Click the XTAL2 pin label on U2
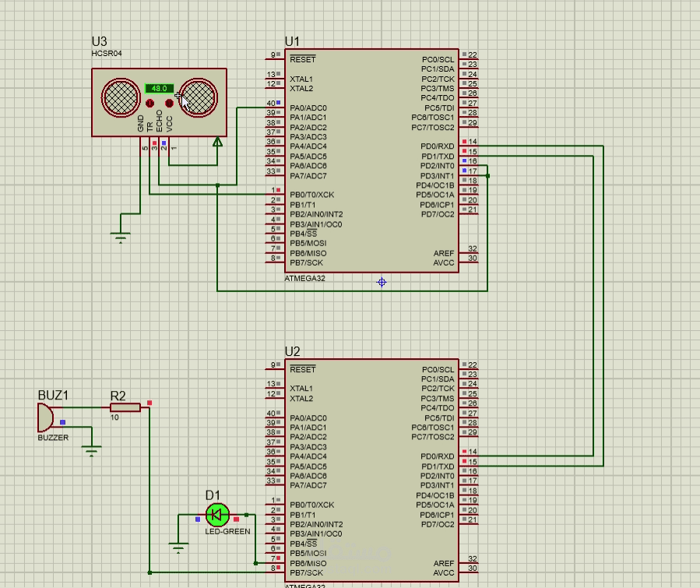The image size is (700, 588). click(x=301, y=398)
